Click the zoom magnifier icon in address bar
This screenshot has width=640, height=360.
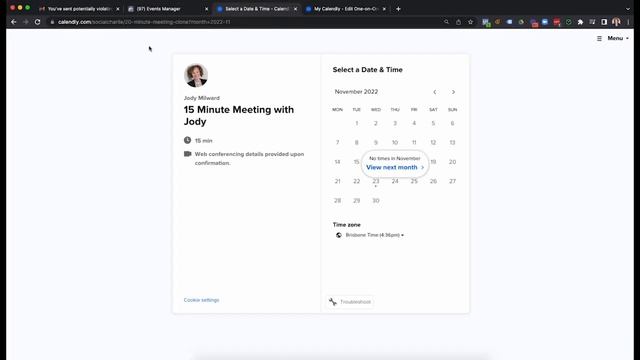click(446, 22)
